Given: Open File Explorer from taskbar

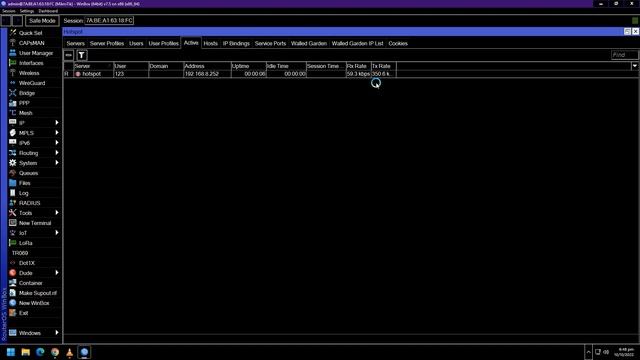Looking at the screenshot, I should pos(26,352).
